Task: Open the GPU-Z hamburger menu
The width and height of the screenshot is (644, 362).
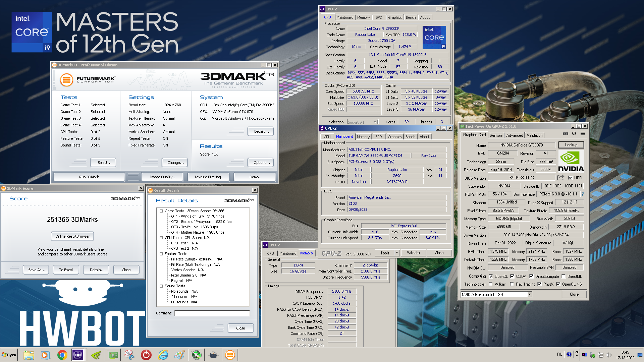Action: click(583, 133)
